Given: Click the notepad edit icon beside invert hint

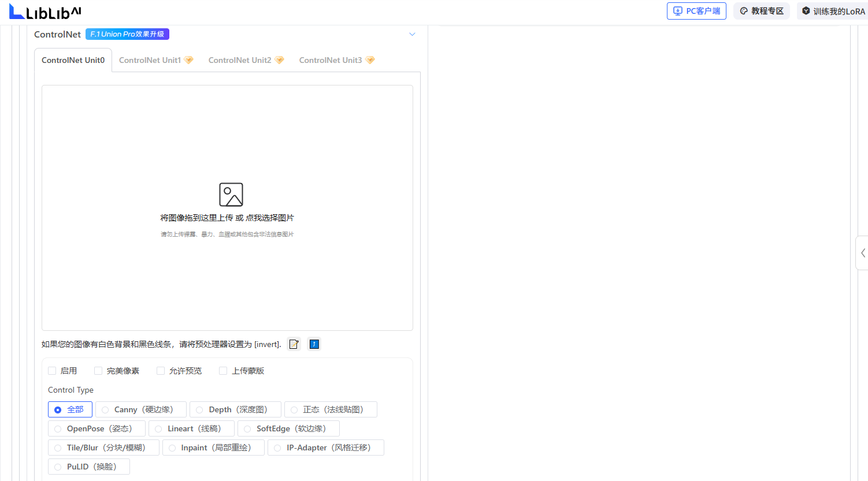Looking at the screenshot, I should coord(294,344).
